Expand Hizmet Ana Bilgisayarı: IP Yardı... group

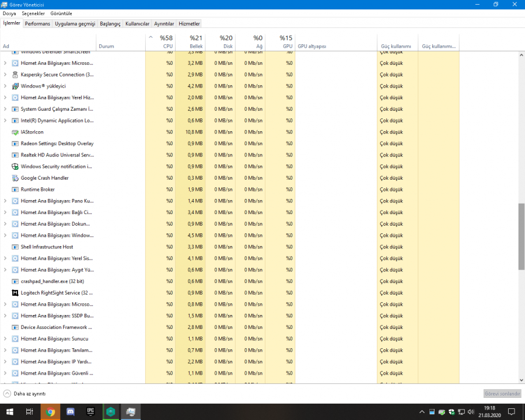5,362
